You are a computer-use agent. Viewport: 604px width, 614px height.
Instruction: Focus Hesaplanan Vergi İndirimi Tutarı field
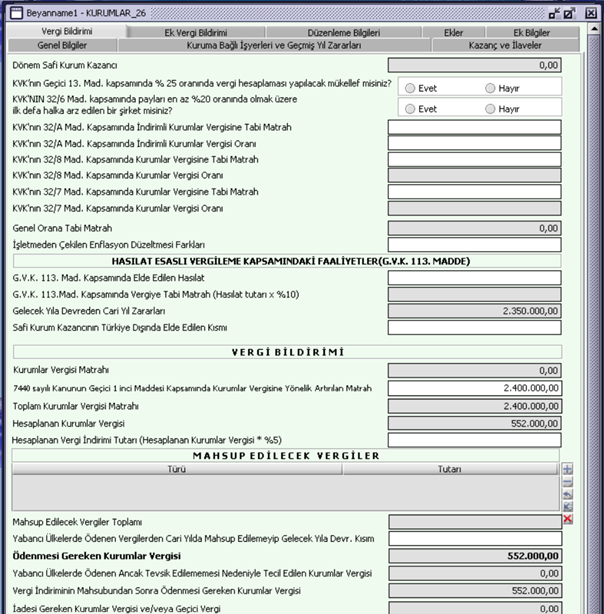click(474, 440)
